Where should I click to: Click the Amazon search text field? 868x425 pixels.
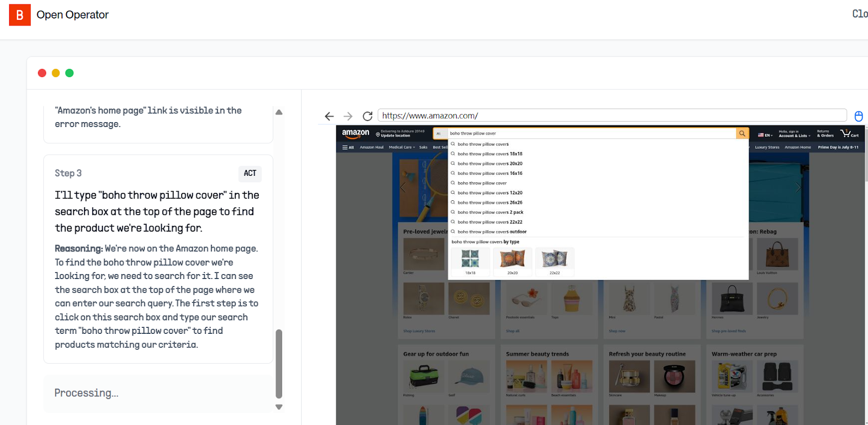tap(591, 134)
